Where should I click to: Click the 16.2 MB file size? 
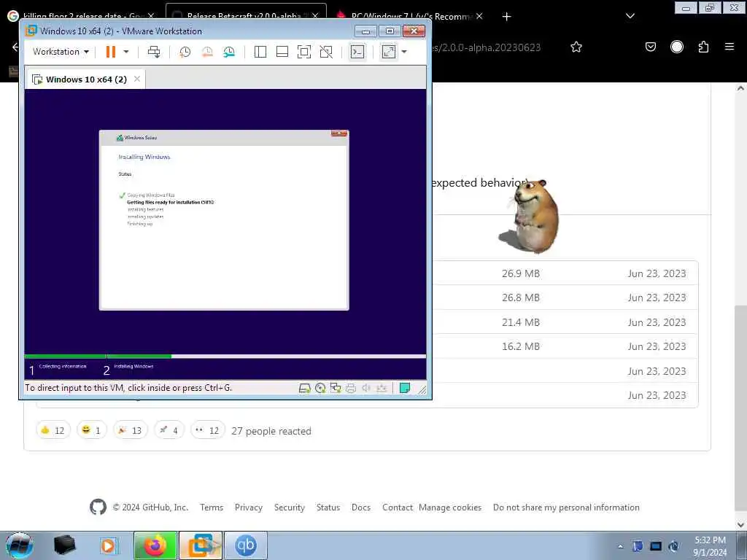(521, 346)
